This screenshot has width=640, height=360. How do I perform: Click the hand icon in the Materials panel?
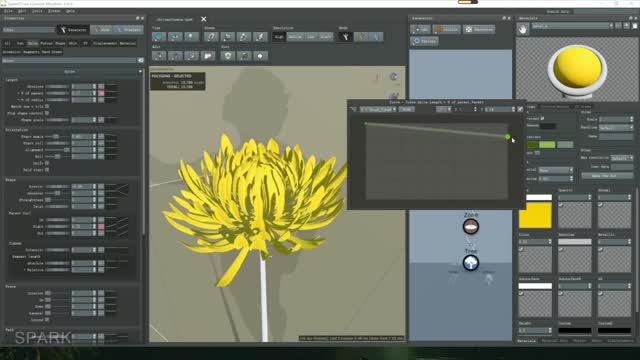(x=523, y=29)
